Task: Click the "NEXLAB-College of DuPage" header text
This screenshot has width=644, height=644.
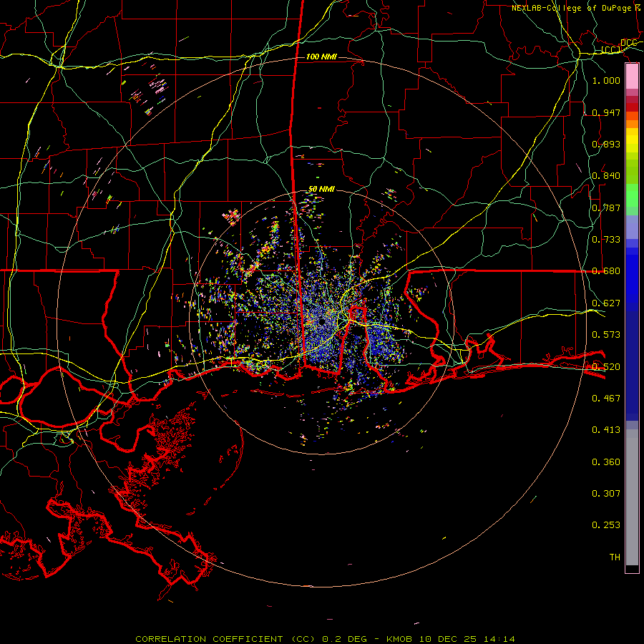Action: [571, 8]
